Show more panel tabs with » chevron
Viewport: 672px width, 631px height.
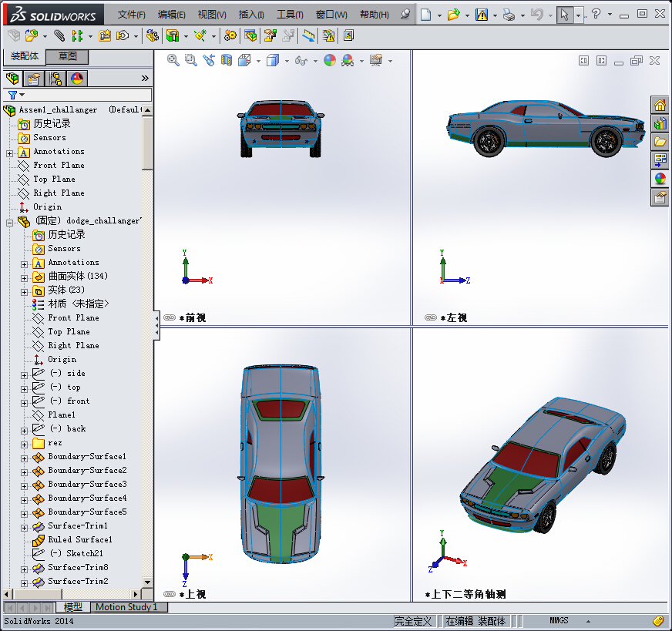tap(145, 78)
